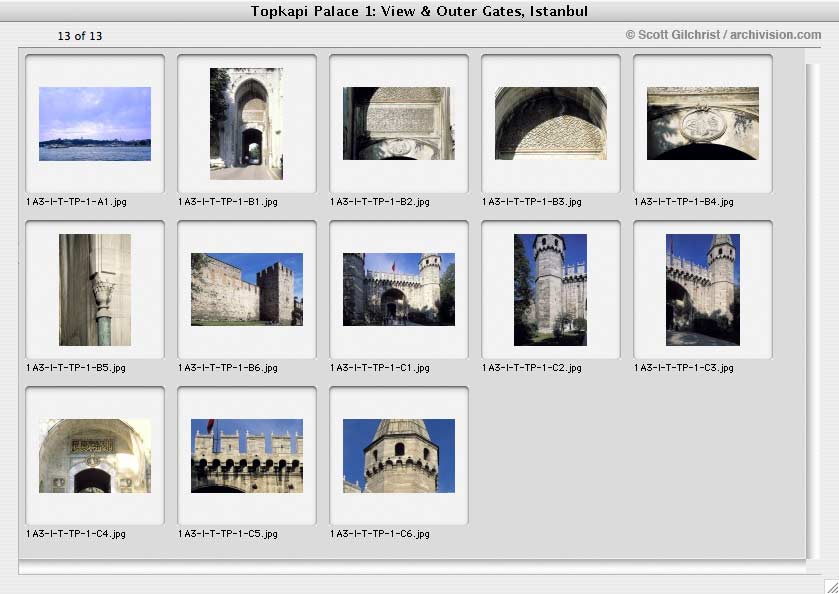The height and width of the screenshot is (594, 839).
Task: Open thumbnail 1A3-I-T-TP-1-B6.jpg fortress wall
Action: tap(247, 290)
